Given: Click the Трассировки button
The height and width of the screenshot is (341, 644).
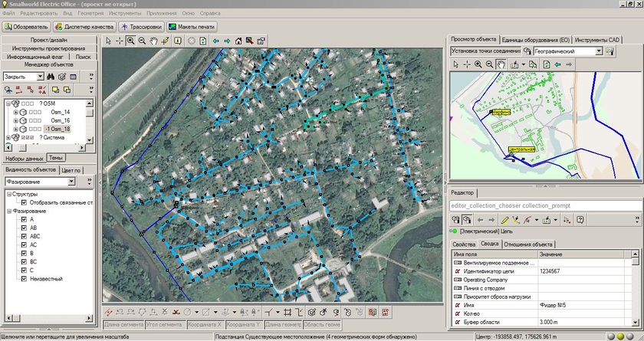Looking at the screenshot, I should tap(140, 26).
